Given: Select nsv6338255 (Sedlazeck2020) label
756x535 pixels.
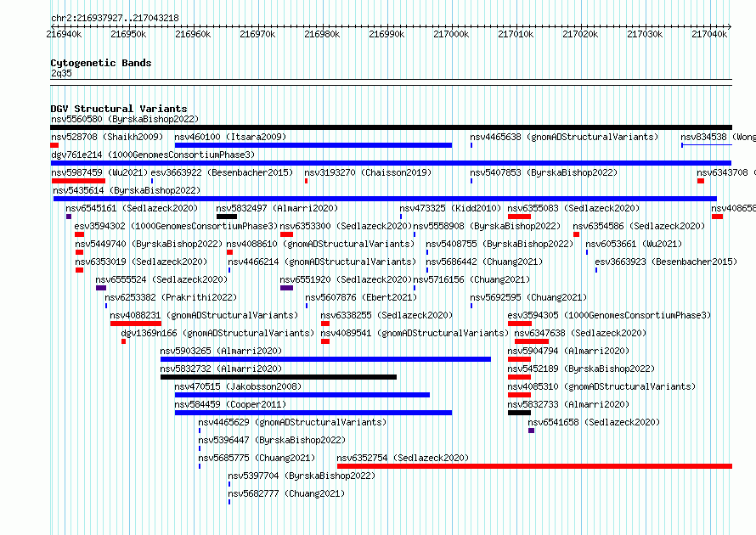Looking at the screenshot, I should (386, 315).
